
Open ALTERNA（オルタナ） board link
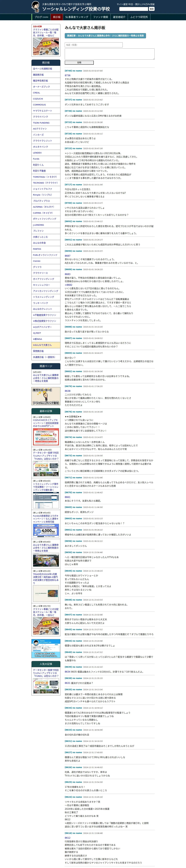tap(46, 207)
